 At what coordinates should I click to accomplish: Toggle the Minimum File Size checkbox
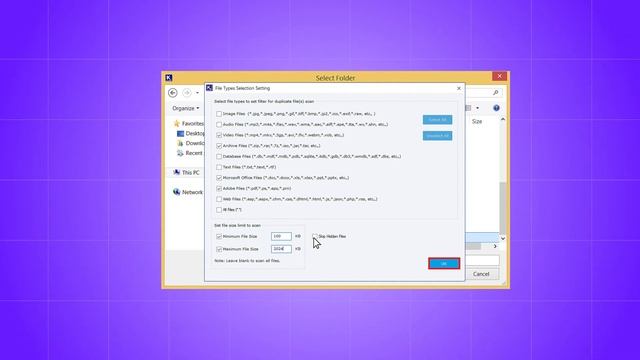click(219, 236)
